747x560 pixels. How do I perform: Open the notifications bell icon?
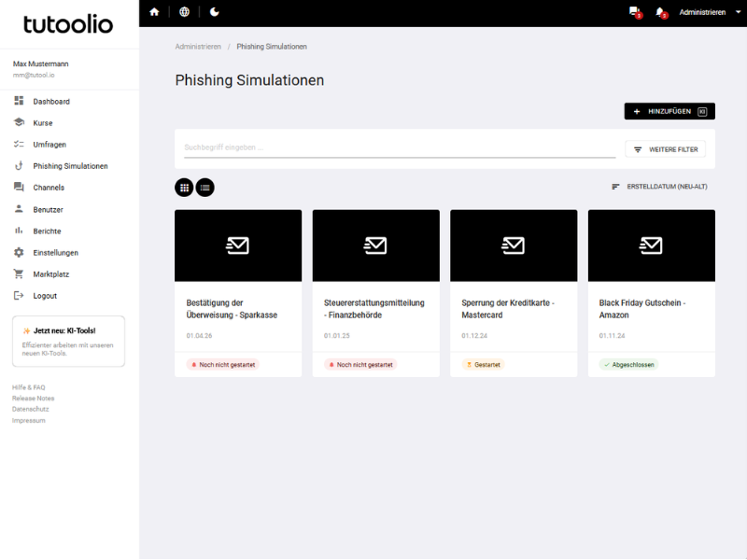661,12
